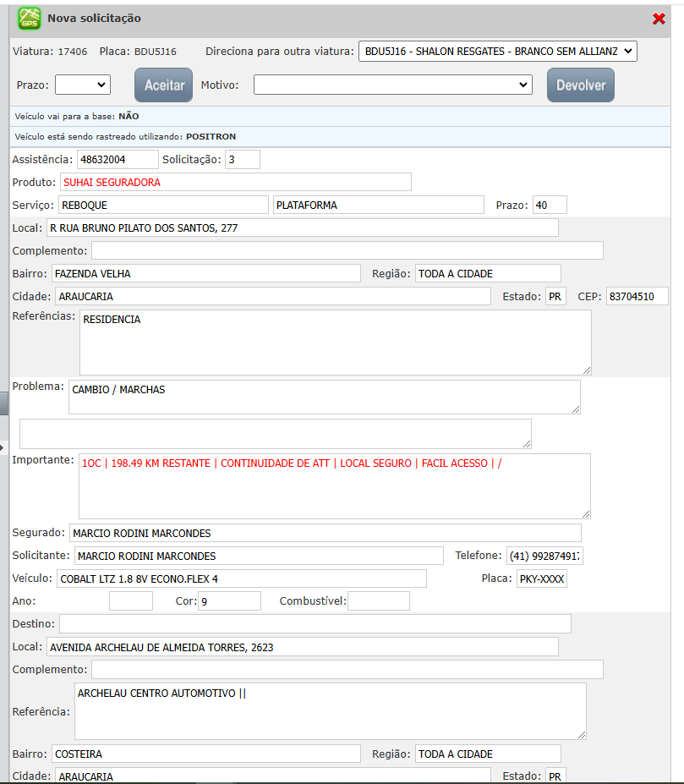Click the Veículo field with COBALT LTZ
The width and height of the screenshot is (684, 784).
coord(241,578)
